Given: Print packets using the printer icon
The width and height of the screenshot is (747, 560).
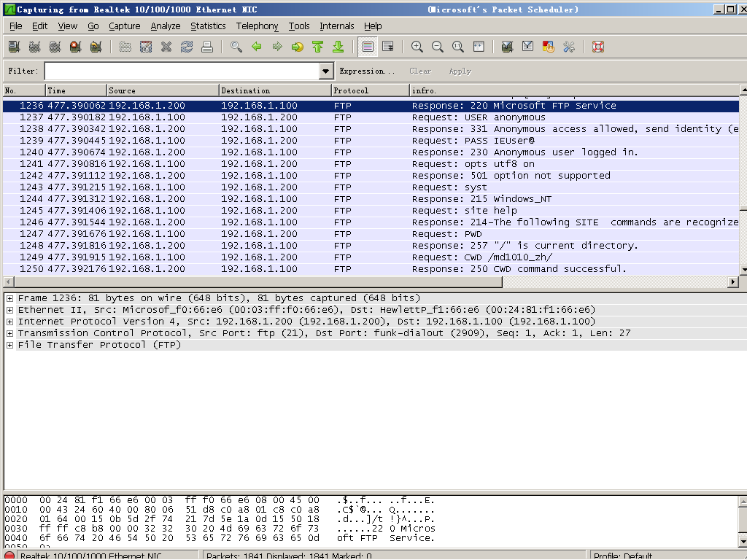Looking at the screenshot, I should click(x=206, y=47).
